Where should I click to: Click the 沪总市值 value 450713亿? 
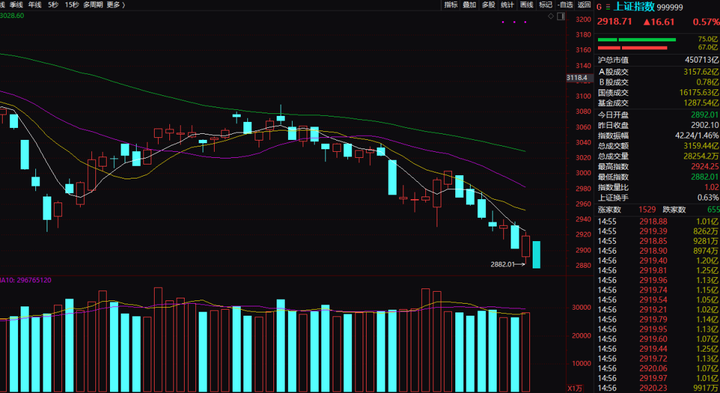pyautogui.click(x=701, y=60)
